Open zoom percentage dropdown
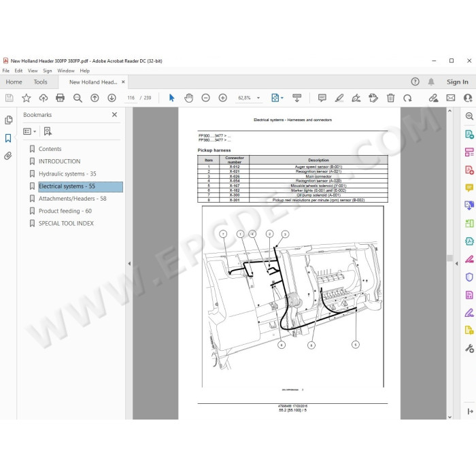This screenshot has height=476, width=476. (258, 98)
